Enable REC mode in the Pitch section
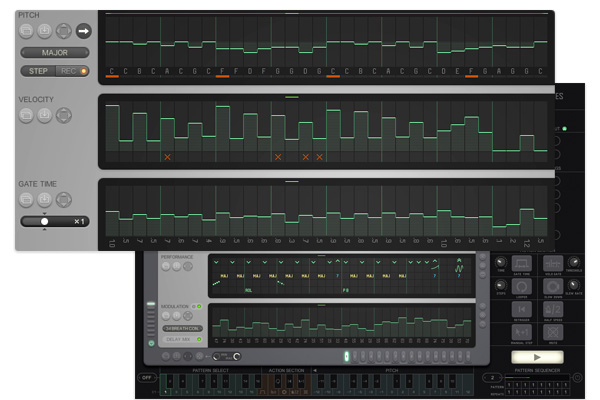Image resolution: width=600 pixels, height=400 pixels. point(72,71)
